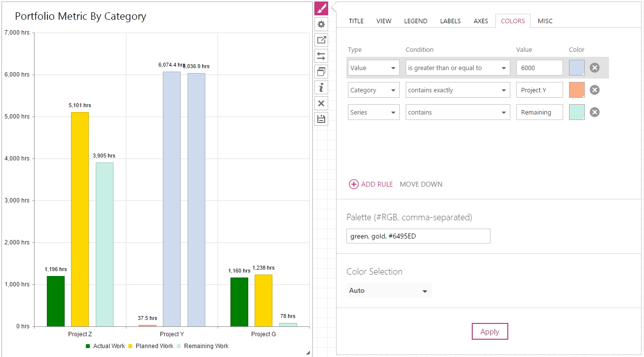Open the paintbrush formatting icon
Image resolution: width=644 pixels, height=357 pixels.
321,8
